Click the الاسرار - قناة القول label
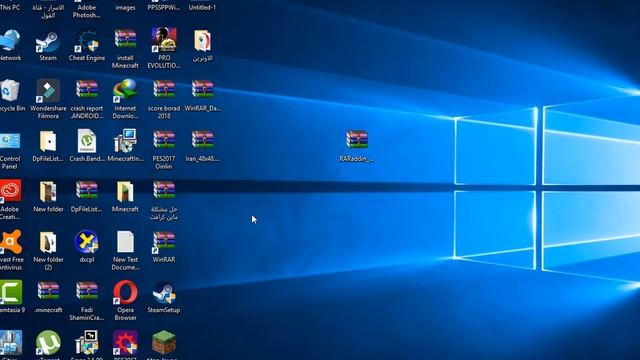The image size is (640, 360). [x=48, y=11]
